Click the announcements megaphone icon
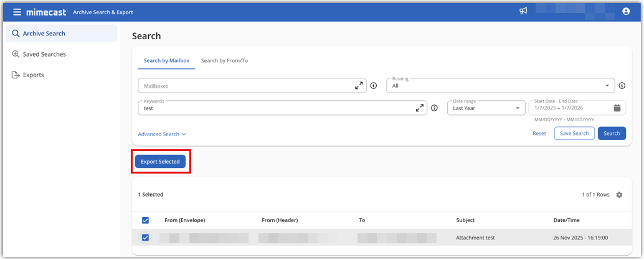The height and width of the screenshot is (260, 644). coord(523,11)
